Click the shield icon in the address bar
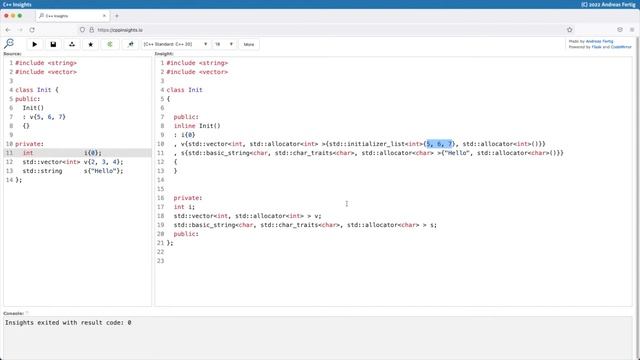The image size is (640, 360). pos(82,30)
